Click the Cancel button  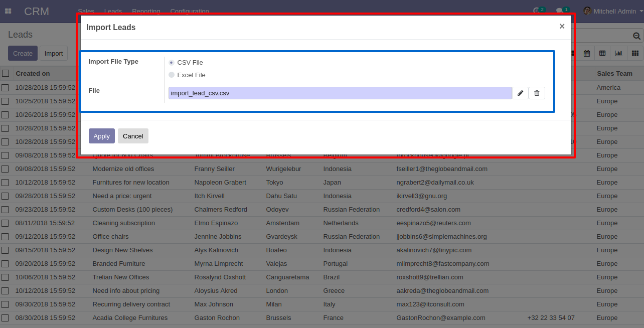(x=133, y=136)
